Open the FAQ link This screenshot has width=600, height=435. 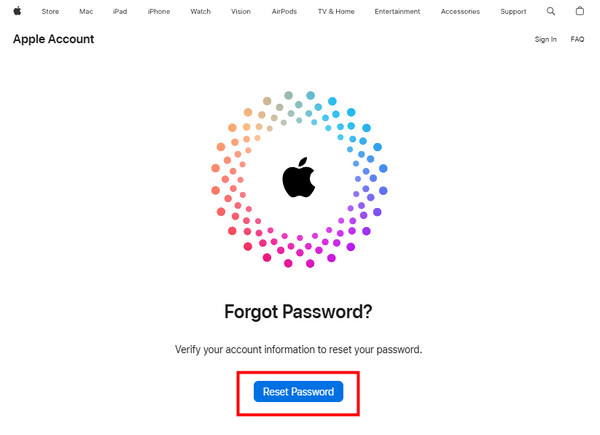coord(577,40)
